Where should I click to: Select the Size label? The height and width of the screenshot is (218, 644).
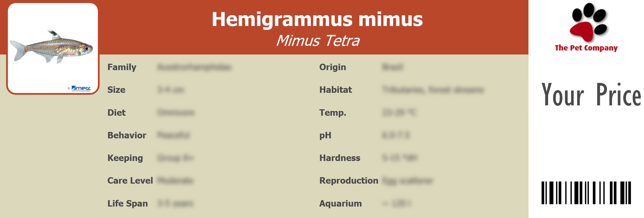[116, 90]
